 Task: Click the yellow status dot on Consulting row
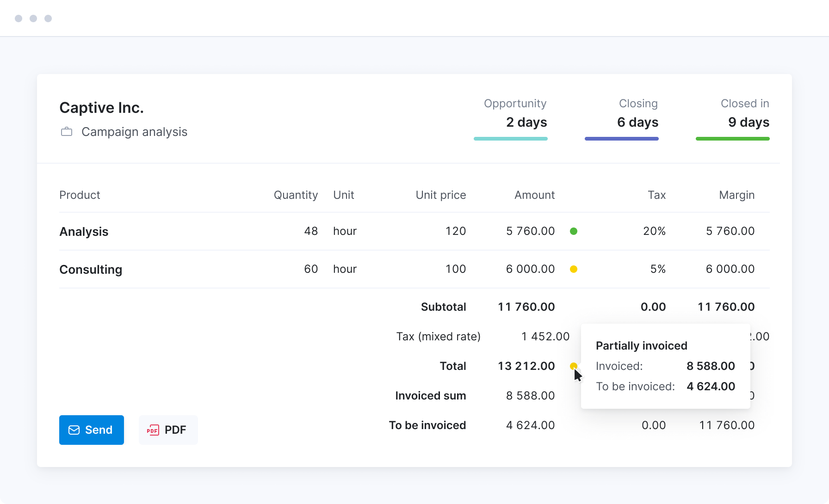click(574, 269)
